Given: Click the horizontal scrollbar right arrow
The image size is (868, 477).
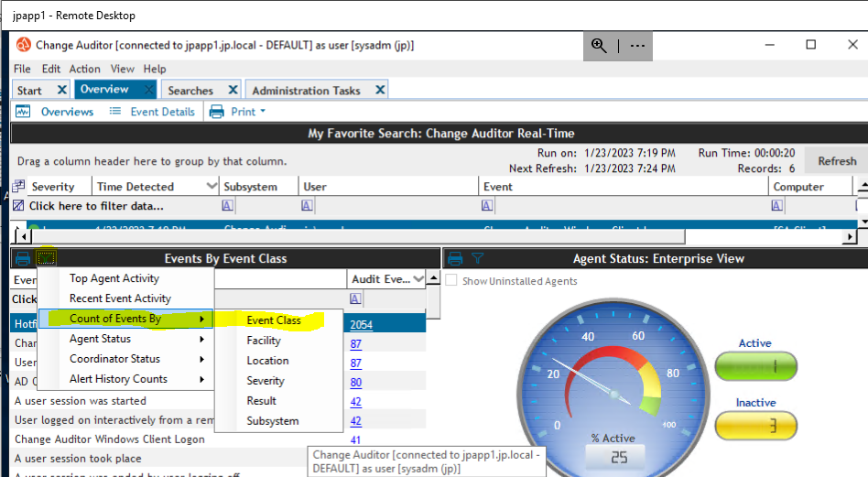Looking at the screenshot, I should [x=850, y=236].
